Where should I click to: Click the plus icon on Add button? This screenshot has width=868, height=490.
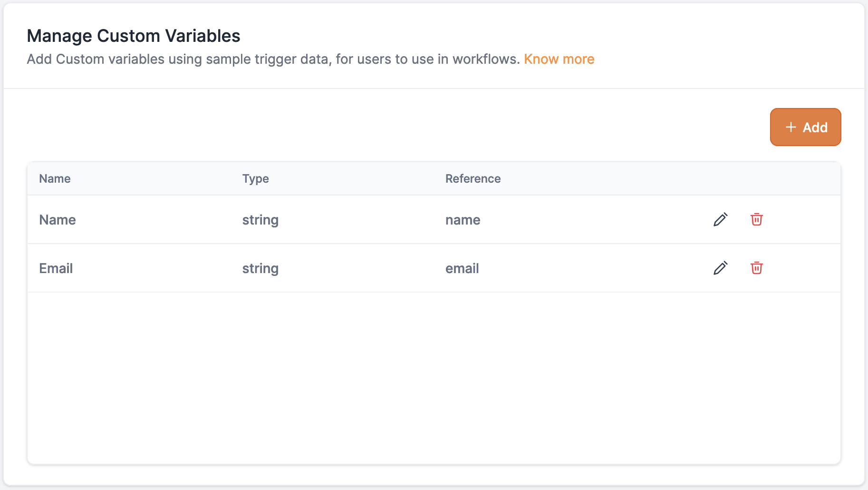click(x=791, y=127)
